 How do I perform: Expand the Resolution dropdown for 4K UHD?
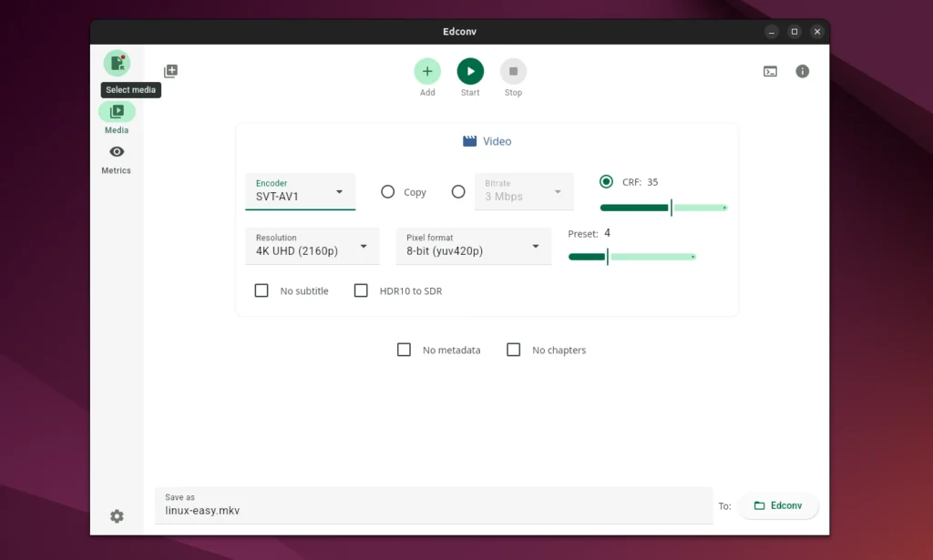click(312, 246)
